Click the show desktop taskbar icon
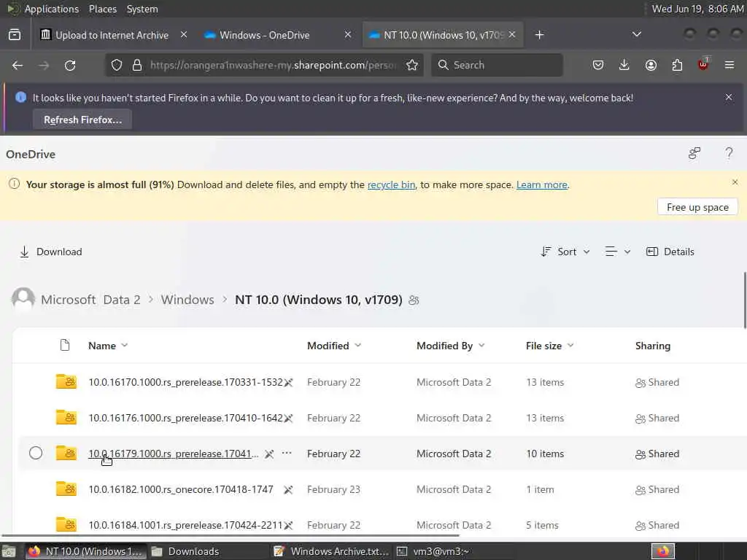This screenshot has height=560, width=747. coord(9,552)
